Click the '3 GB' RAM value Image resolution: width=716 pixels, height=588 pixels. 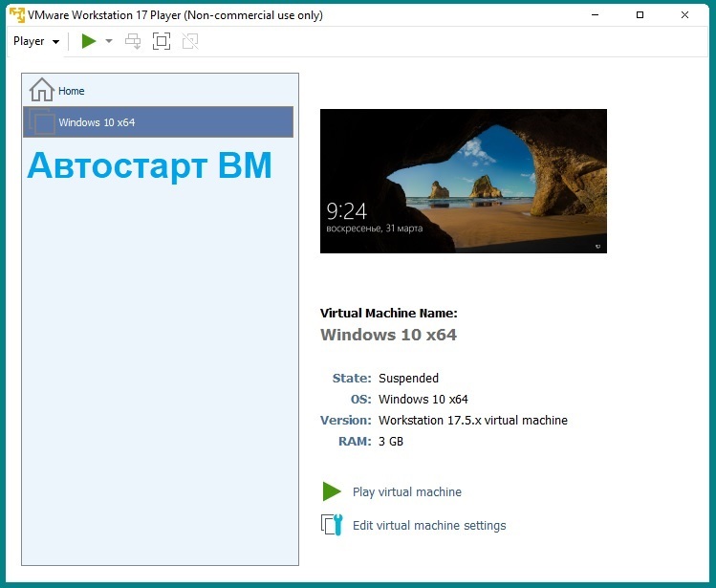coord(390,442)
